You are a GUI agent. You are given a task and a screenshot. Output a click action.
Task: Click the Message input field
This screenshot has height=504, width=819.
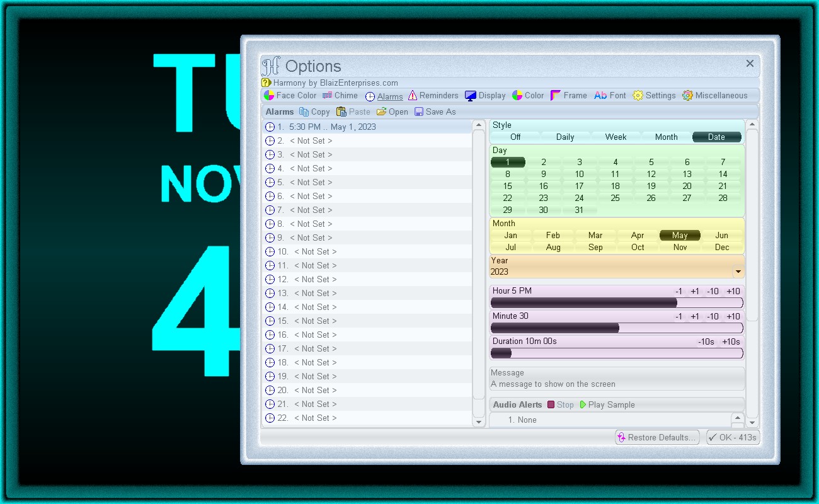(x=617, y=379)
